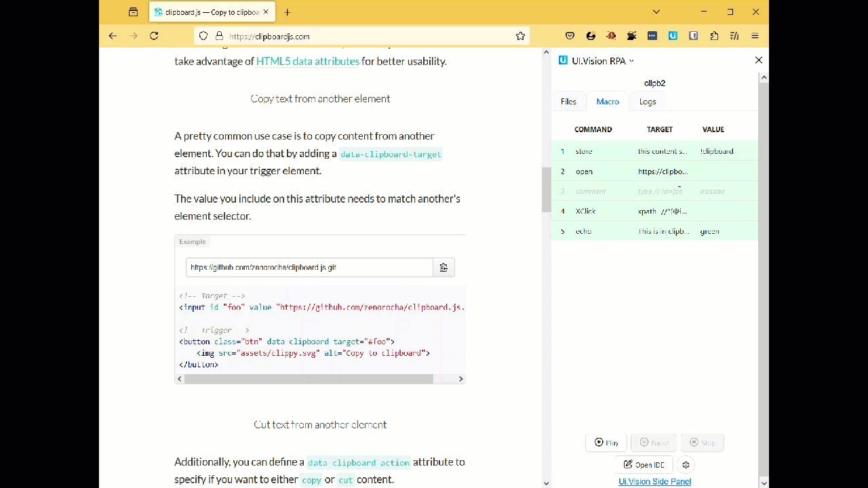Click the black bird-shaped extension icon
This screenshot has height=488, width=868.
tap(632, 36)
